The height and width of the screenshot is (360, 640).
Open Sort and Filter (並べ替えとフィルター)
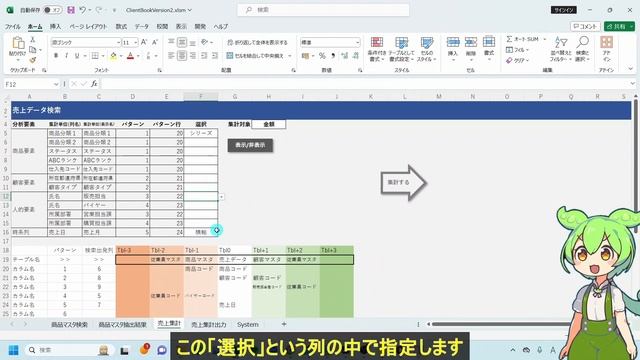point(561,49)
